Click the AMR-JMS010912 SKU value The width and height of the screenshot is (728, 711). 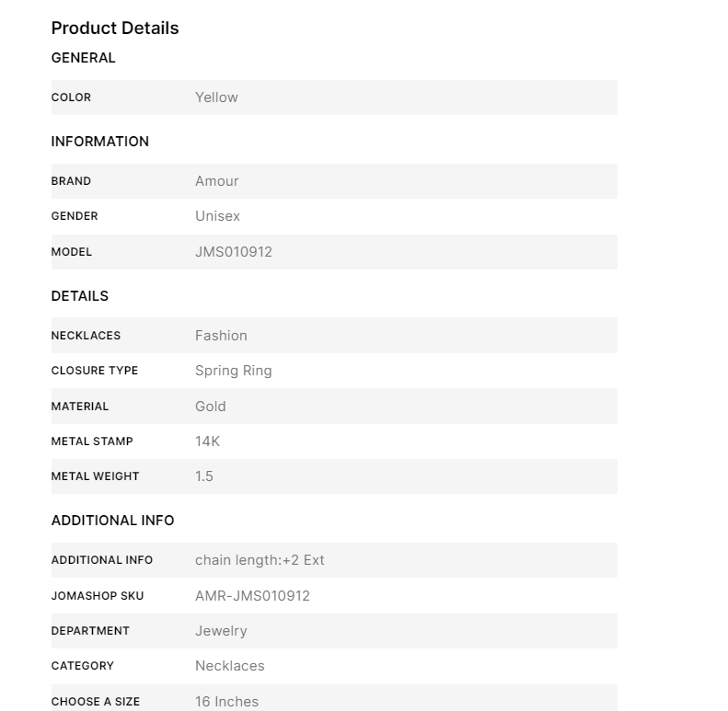(252, 596)
